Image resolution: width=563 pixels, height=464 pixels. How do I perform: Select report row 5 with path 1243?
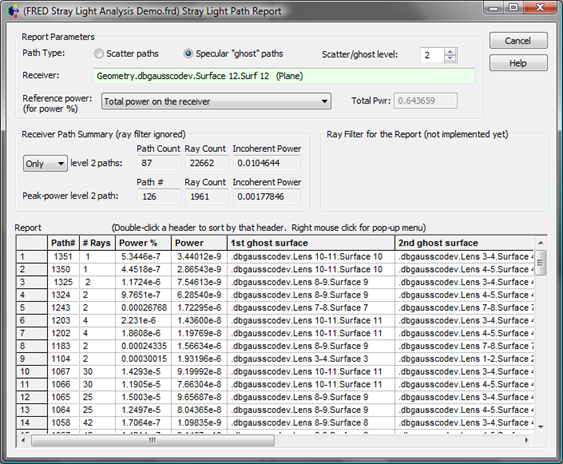coord(275,308)
